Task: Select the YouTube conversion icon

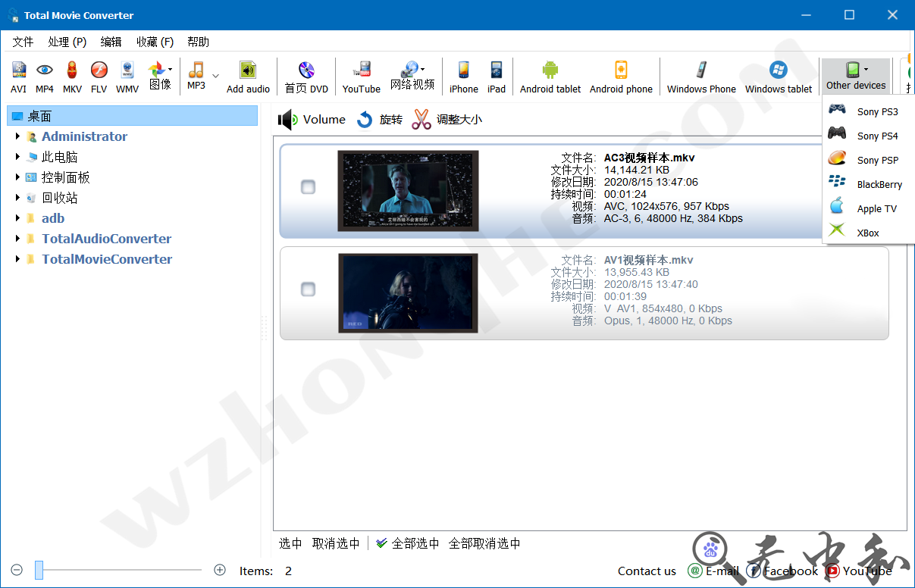Action: (x=361, y=76)
